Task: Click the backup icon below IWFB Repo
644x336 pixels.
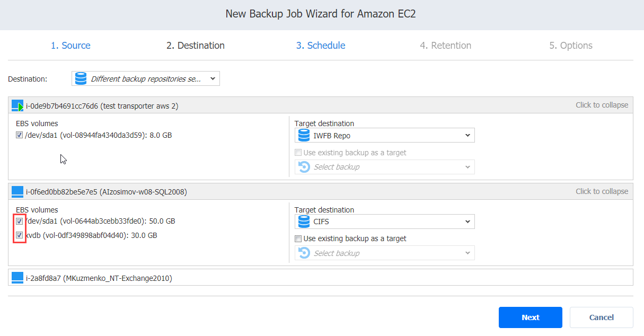Action: point(304,167)
